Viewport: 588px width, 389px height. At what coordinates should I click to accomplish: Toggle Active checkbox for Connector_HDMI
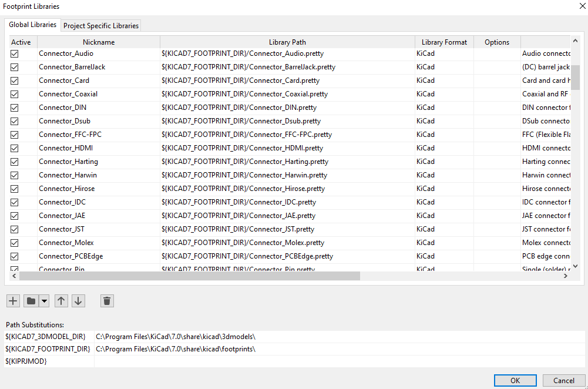pyautogui.click(x=14, y=148)
